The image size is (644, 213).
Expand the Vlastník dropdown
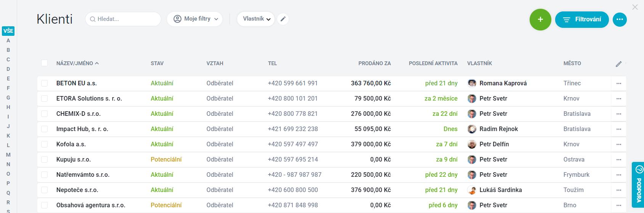tap(256, 19)
